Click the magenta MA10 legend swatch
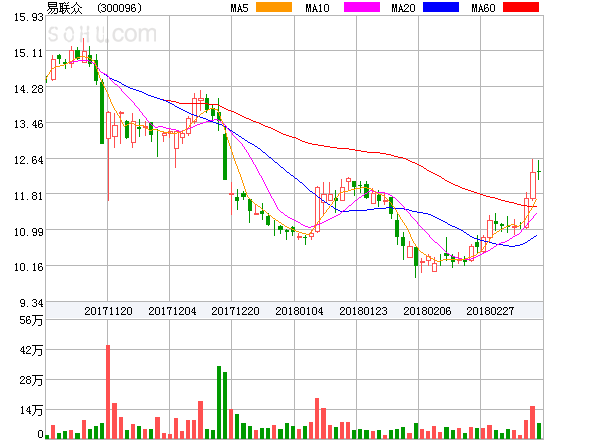Screen dimensions: 600x440 coord(362,7)
